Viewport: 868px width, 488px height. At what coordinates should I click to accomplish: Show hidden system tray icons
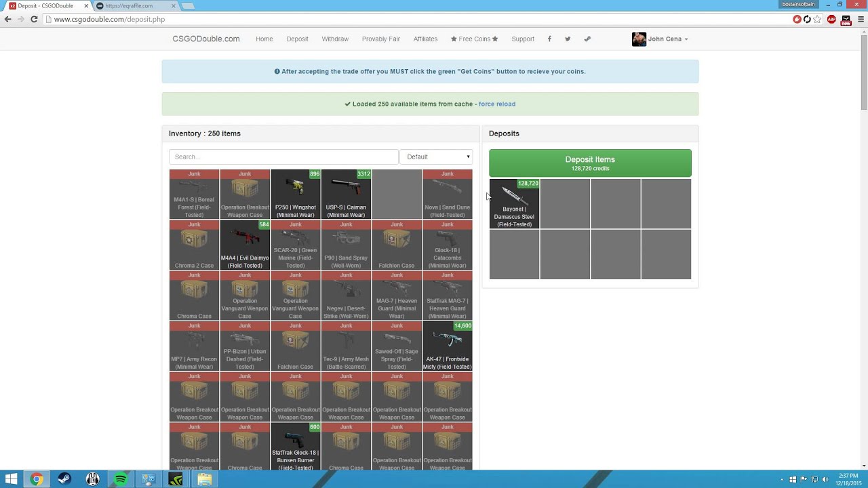(x=782, y=479)
